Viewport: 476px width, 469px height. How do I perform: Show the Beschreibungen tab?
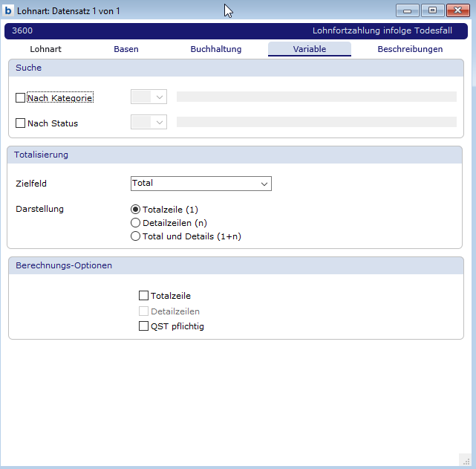[410, 49]
